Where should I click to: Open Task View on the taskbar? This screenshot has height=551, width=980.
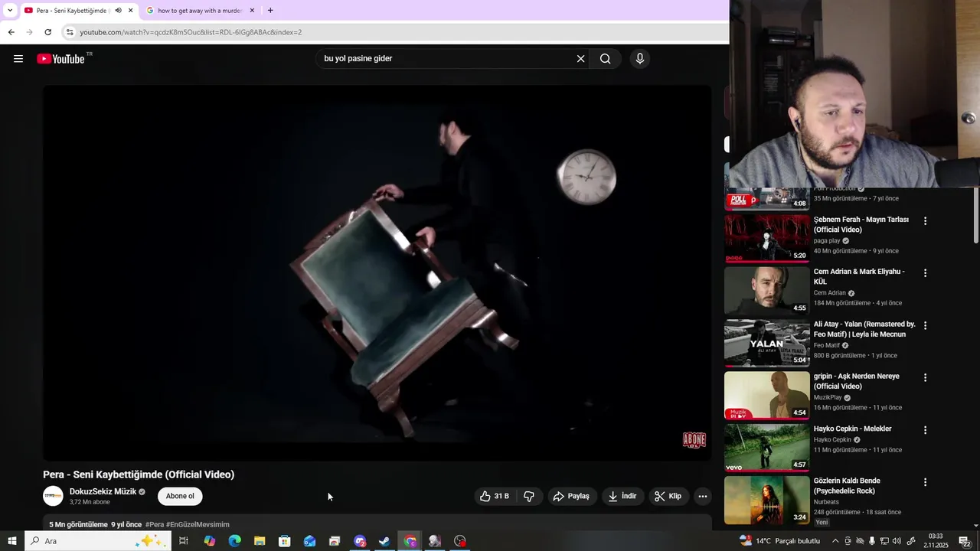point(184,541)
